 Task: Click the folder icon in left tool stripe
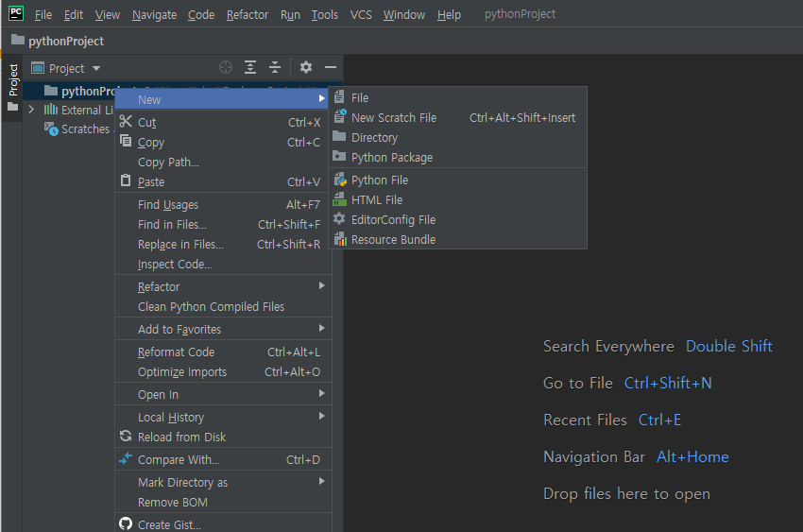[13, 107]
